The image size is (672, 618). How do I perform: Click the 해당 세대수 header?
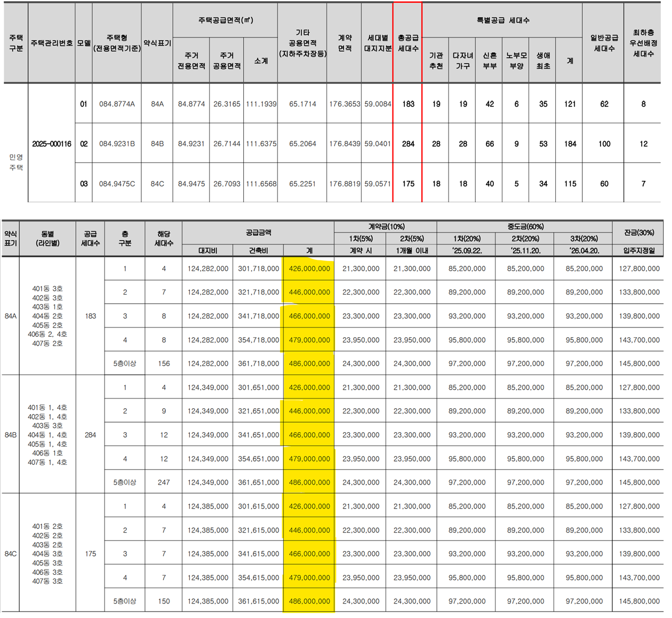pyautogui.click(x=164, y=239)
